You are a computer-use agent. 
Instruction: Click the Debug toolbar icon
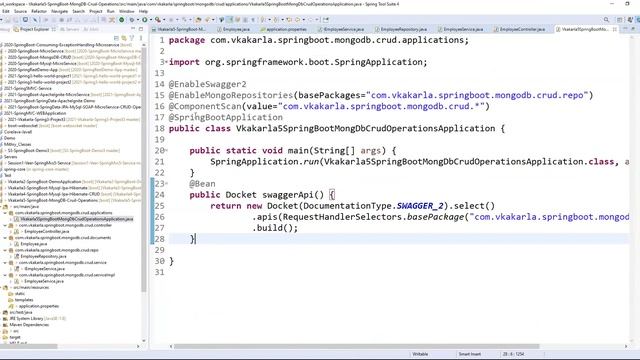point(132,20)
